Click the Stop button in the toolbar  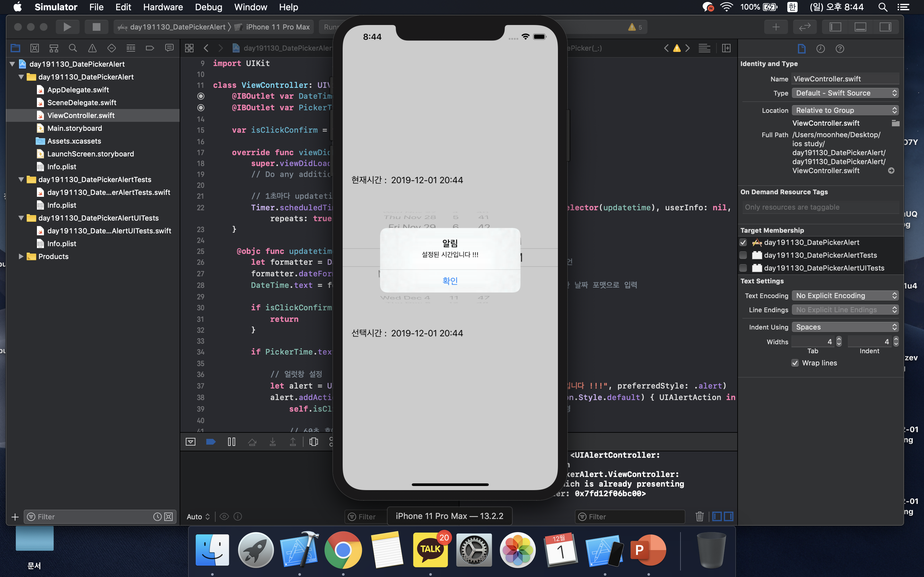[96, 27]
